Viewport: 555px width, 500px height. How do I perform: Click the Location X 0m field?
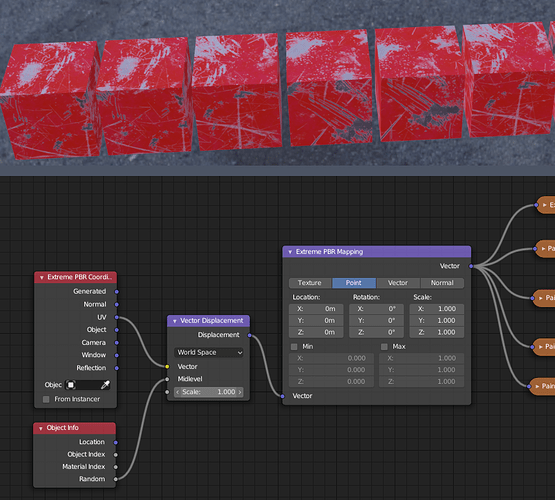pyautogui.click(x=316, y=309)
